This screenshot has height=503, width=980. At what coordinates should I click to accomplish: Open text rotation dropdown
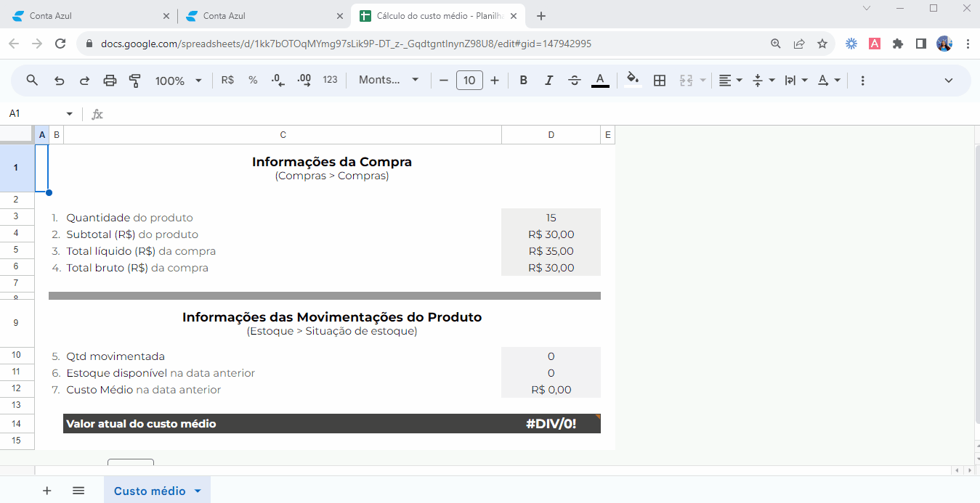[829, 81]
